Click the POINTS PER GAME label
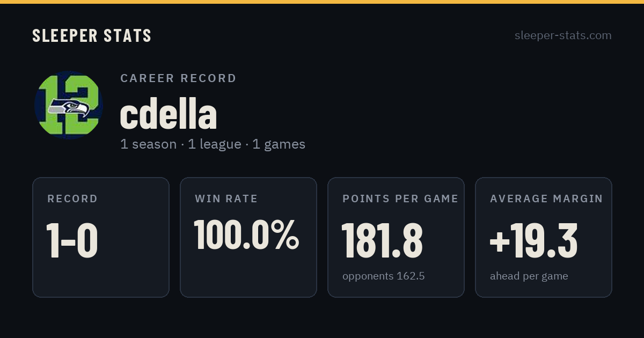 coord(400,199)
